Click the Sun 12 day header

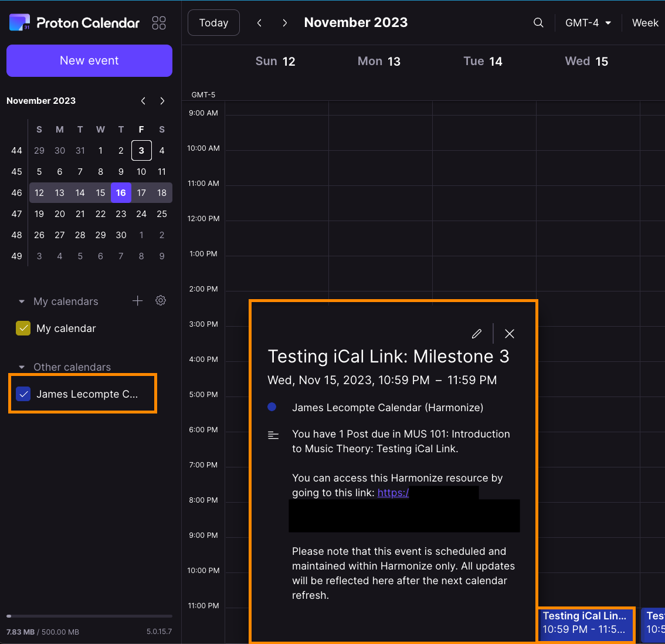coord(275,62)
